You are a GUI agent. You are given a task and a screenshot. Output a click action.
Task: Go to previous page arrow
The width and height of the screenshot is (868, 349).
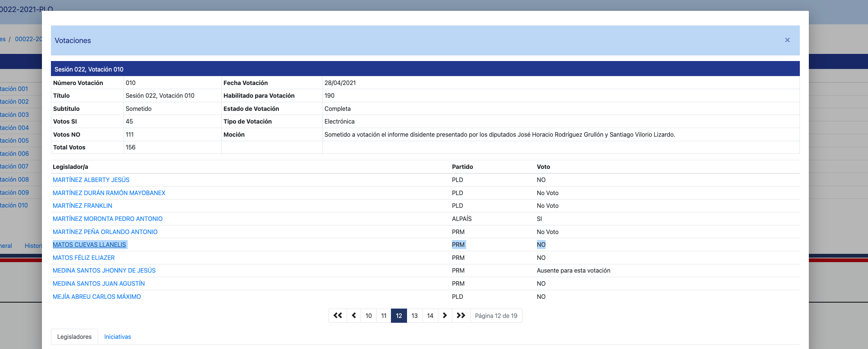[x=354, y=316]
